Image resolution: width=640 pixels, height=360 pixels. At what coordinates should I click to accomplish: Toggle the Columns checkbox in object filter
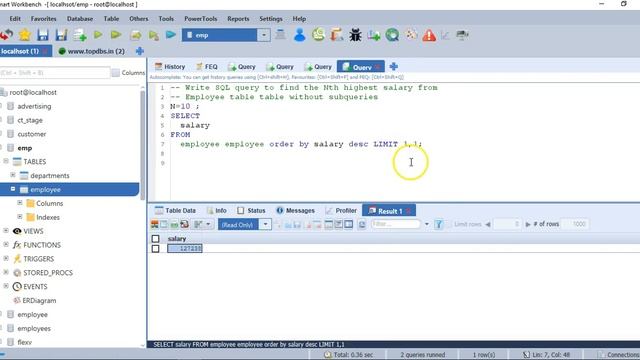pos(116,73)
